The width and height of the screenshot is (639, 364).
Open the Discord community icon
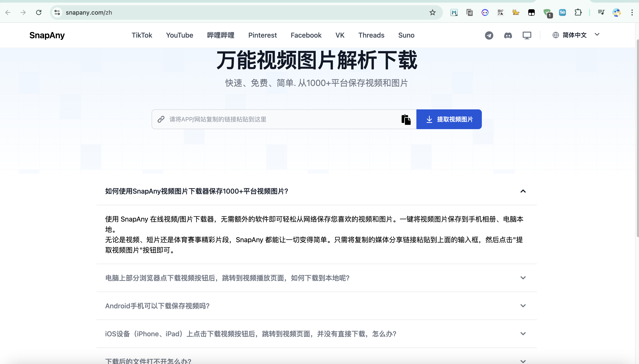(x=508, y=35)
